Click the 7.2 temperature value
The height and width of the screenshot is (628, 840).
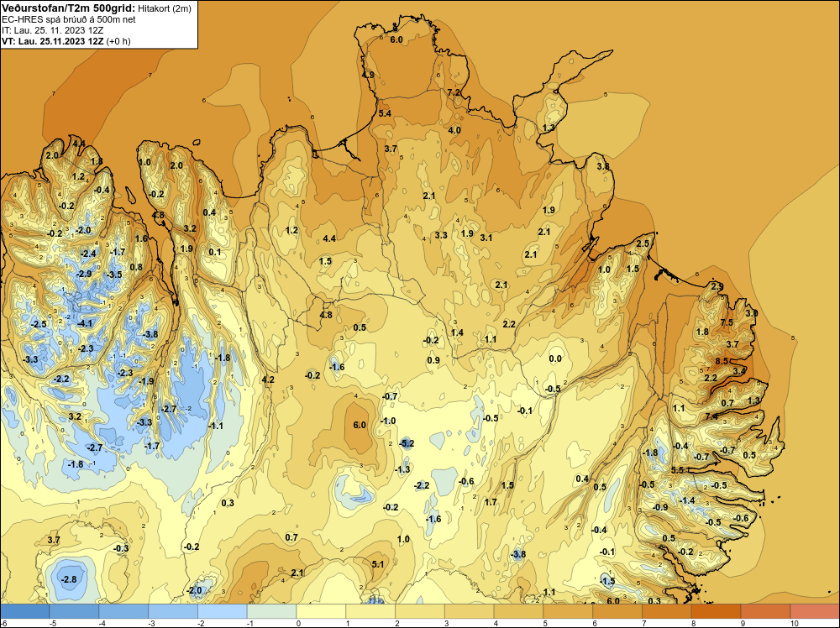coord(454,92)
